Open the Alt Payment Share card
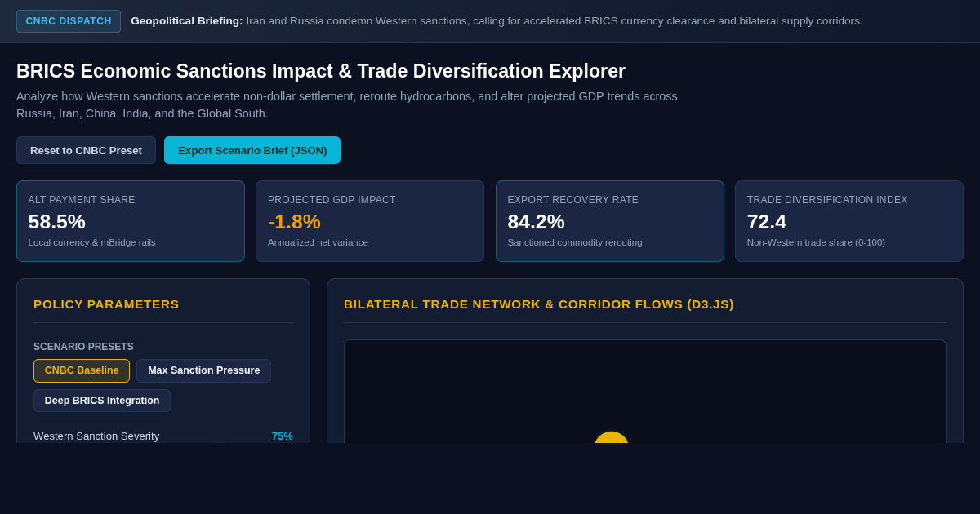The height and width of the screenshot is (514, 980). 131,221
